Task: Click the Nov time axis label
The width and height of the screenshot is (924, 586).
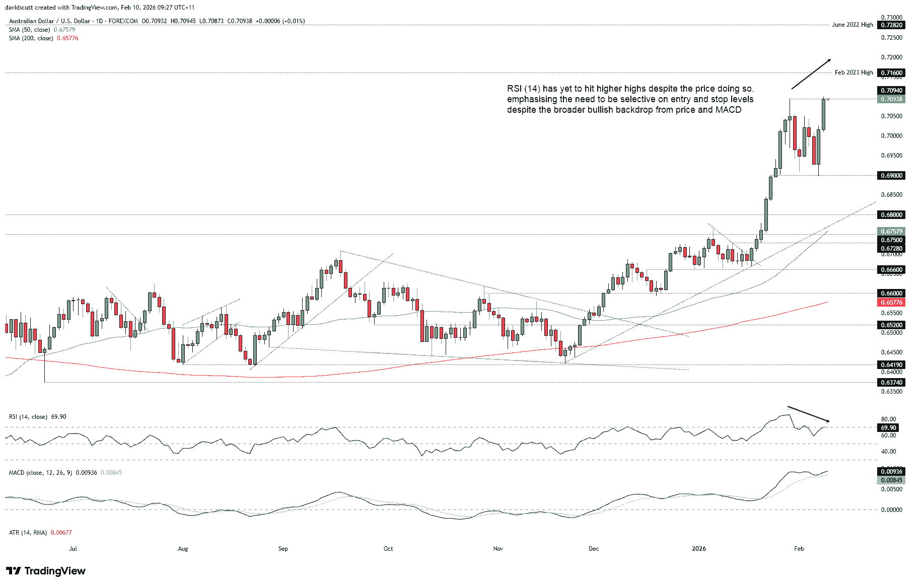Action: [498, 549]
